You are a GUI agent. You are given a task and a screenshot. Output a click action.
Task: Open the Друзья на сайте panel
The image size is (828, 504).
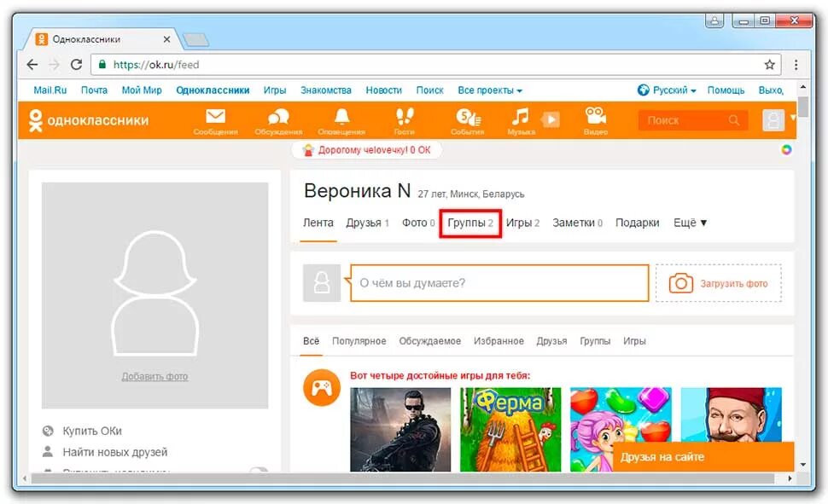[x=703, y=456]
